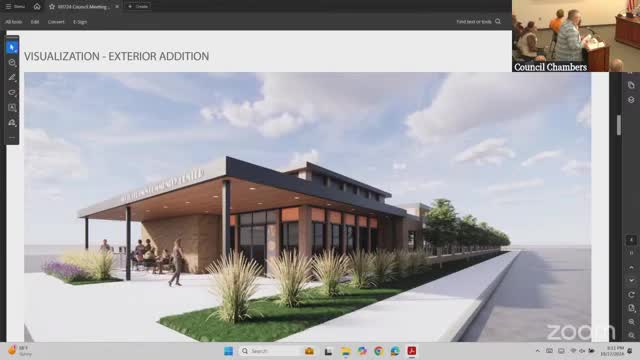
Task: Activate the zoom magnifier tool in left toolbar
Action: [12, 63]
